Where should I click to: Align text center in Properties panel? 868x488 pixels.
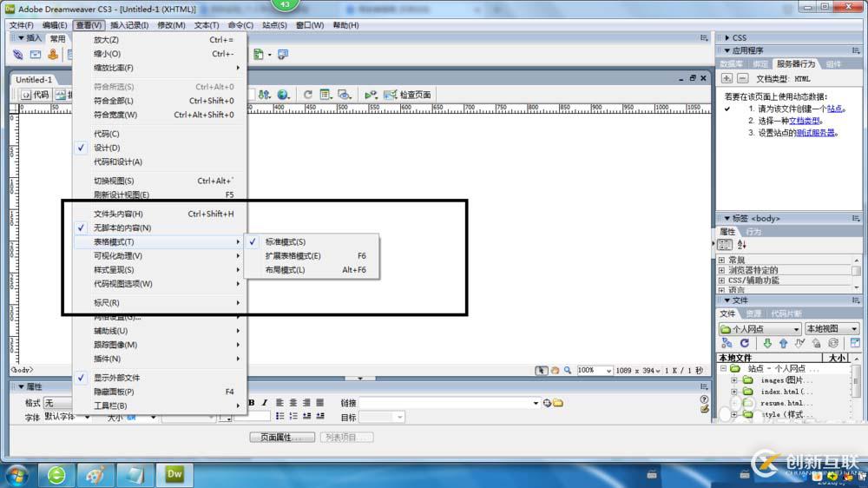[x=293, y=403]
